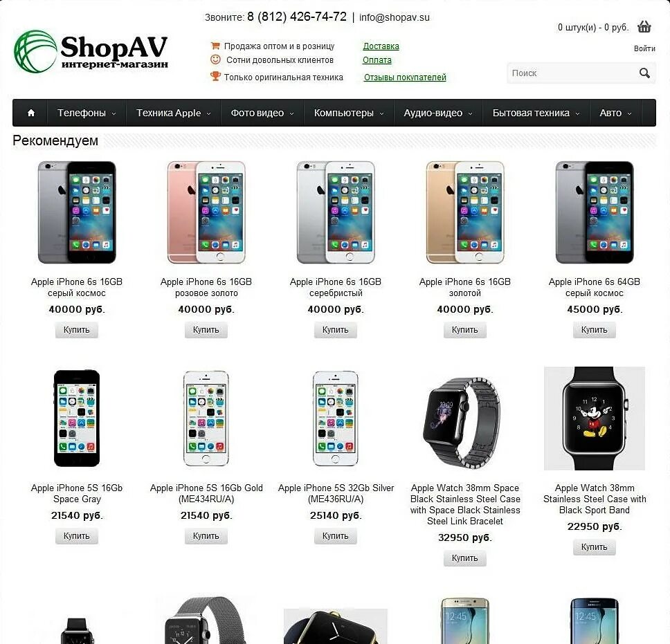Expand the Телефоны dropdown menu
Screen dimensions: 670x644
tap(87, 113)
